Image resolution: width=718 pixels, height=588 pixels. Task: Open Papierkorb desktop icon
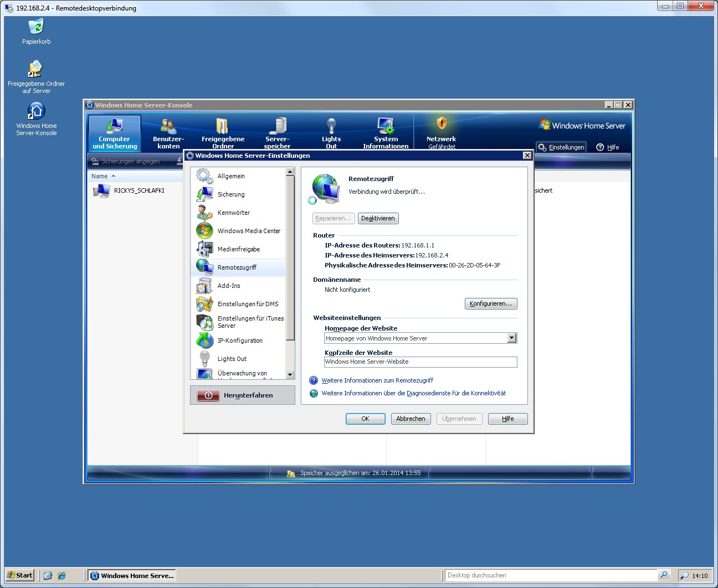(x=37, y=32)
